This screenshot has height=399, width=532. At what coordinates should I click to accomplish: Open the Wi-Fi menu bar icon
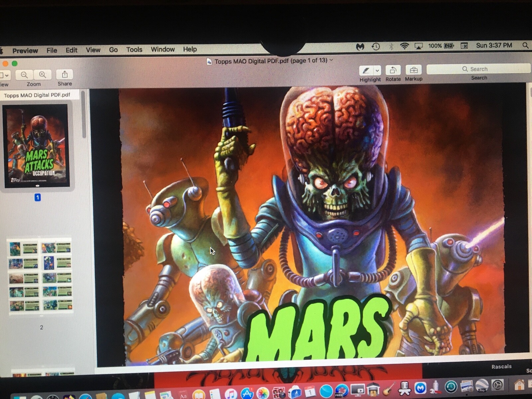tap(404, 46)
